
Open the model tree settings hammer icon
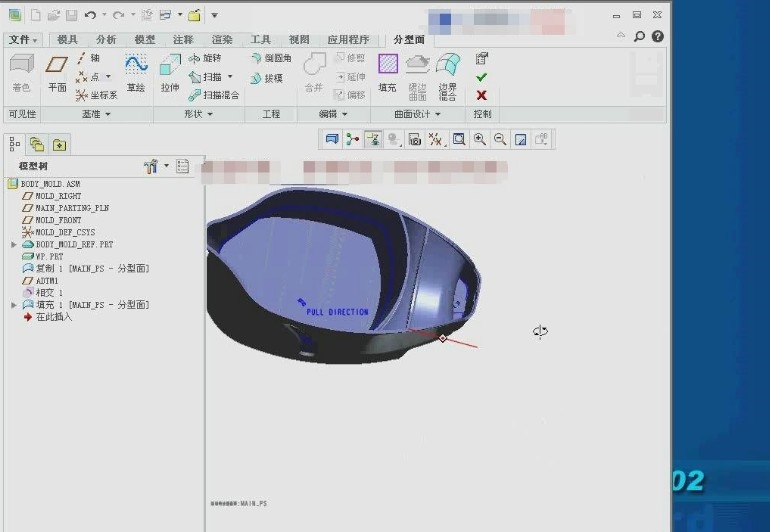click(x=151, y=167)
